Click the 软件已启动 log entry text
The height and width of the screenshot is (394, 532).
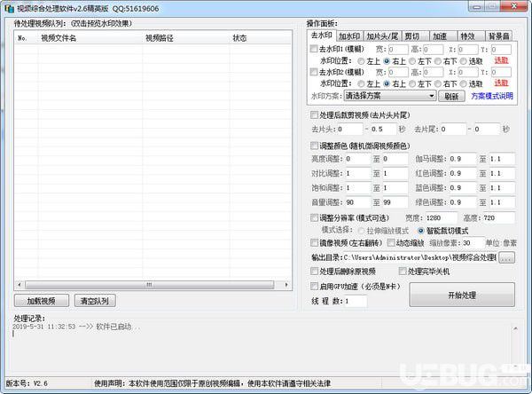pos(118,327)
